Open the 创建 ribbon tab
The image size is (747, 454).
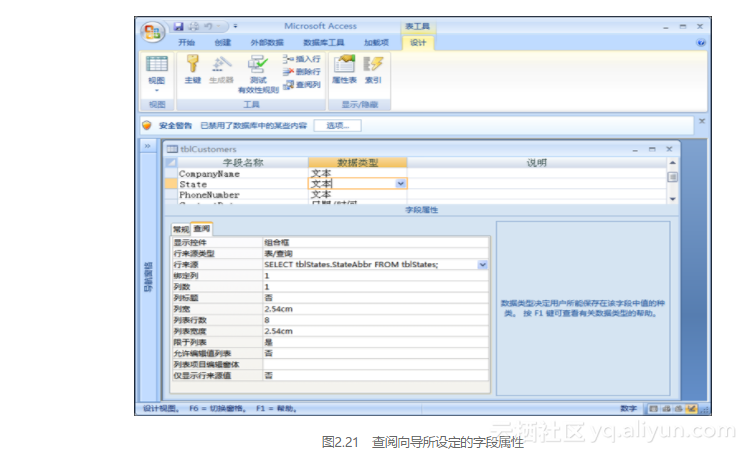click(222, 42)
